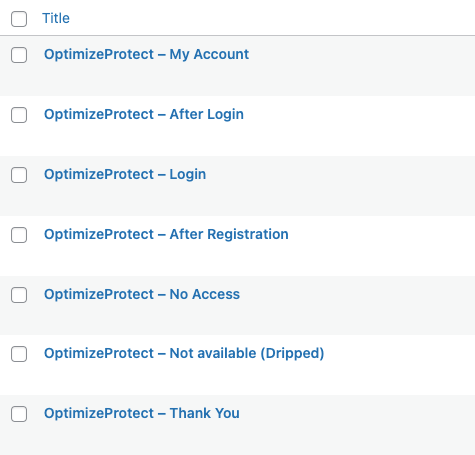The height and width of the screenshot is (455, 475).
Task: Check the Not available (Dripped) checkbox
Action: [x=19, y=354]
